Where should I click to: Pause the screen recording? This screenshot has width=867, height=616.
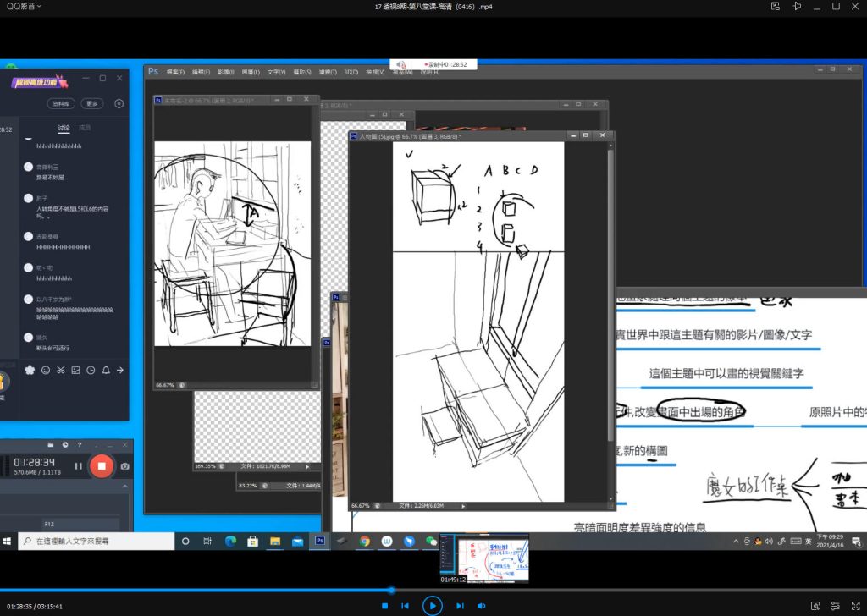[79, 465]
